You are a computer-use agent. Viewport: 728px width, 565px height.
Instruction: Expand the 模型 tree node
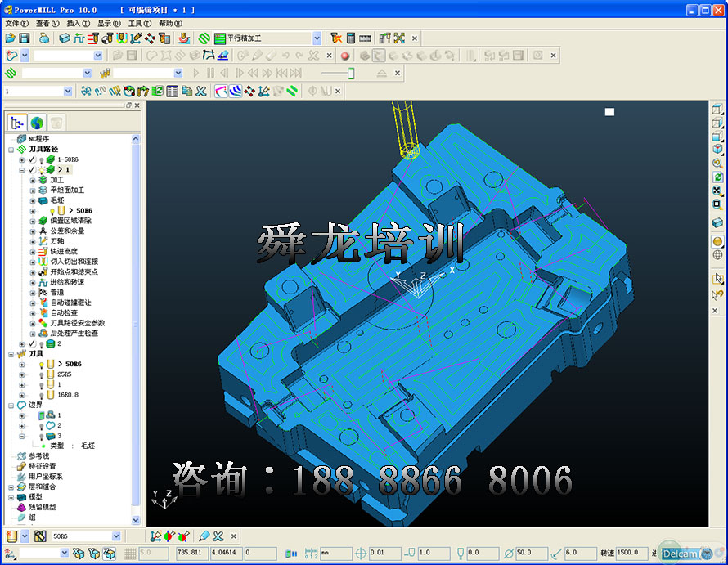pyautogui.click(x=11, y=497)
